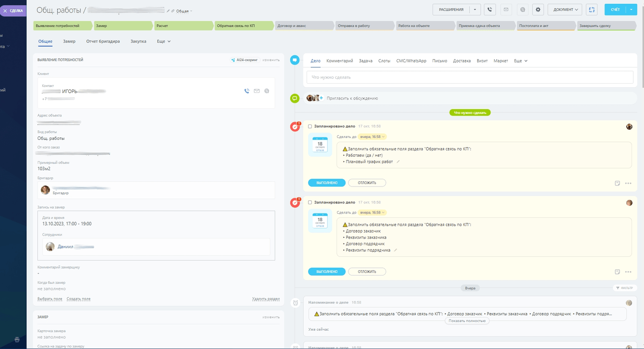
Task: Click the QR scan icon beside ДОКУМЕНТ
Action: click(x=592, y=10)
